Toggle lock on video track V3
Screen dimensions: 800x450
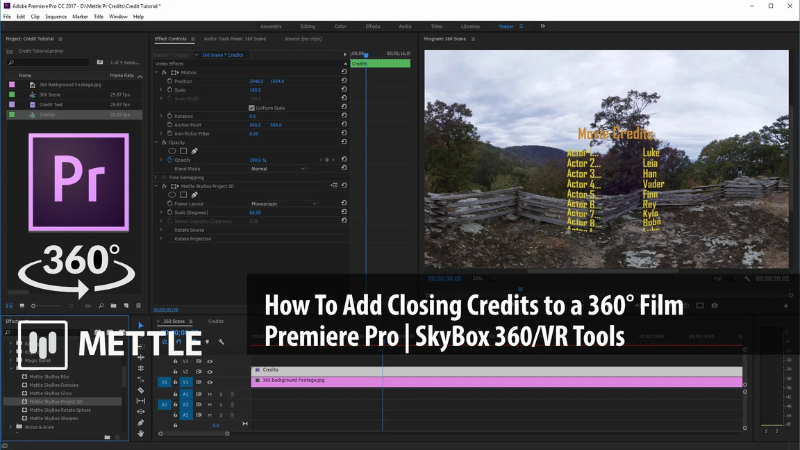tap(176, 360)
